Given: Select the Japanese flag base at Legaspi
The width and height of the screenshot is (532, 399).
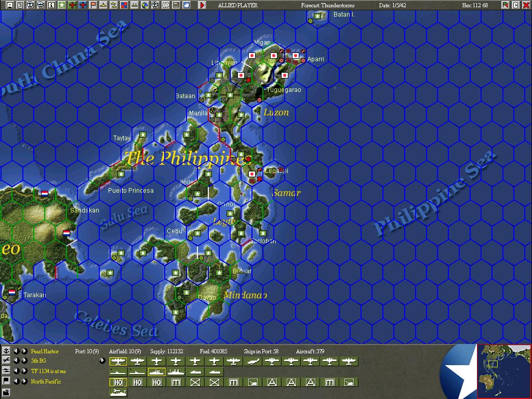Looking at the screenshot, I should click(x=252, y=174).
